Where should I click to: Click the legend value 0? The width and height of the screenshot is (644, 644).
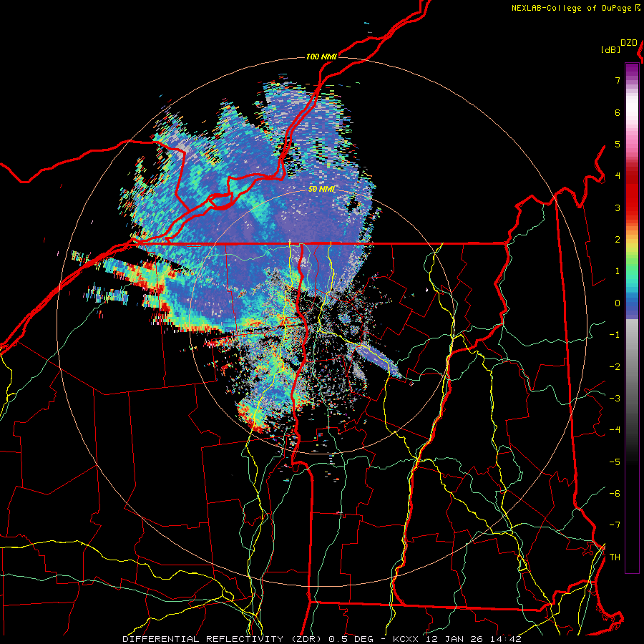[618, 303]
